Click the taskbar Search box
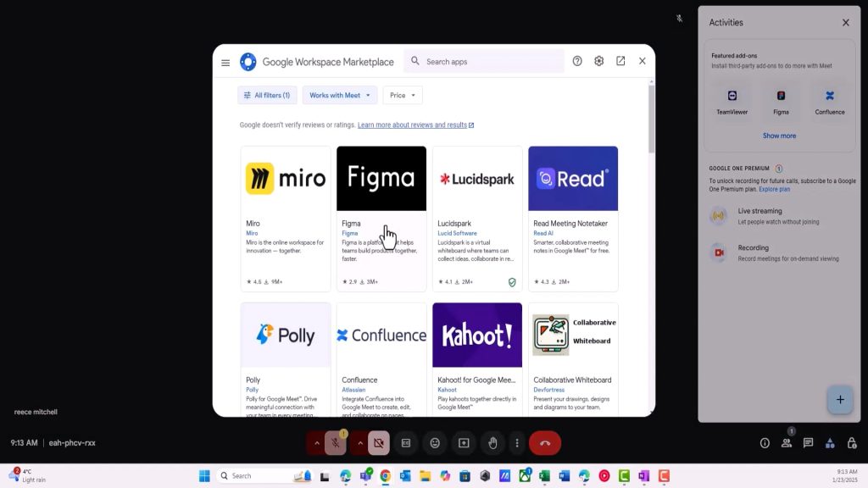 click(264, 476)
